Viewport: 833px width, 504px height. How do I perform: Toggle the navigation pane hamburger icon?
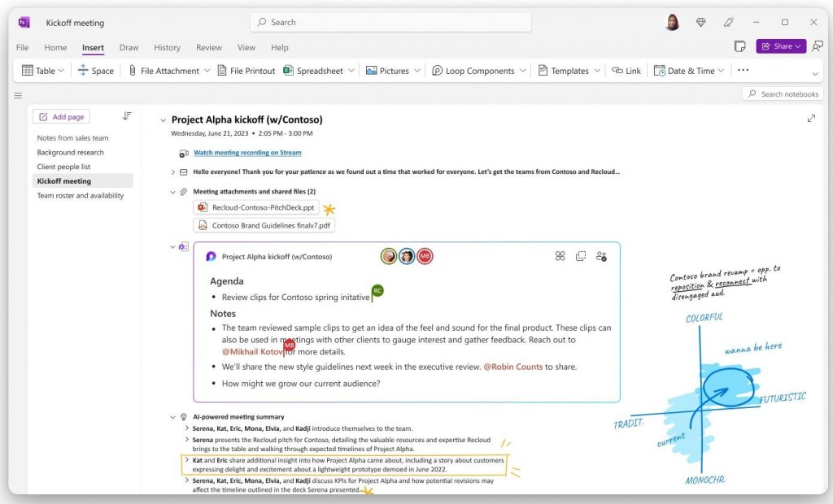[x=18, y=96]
